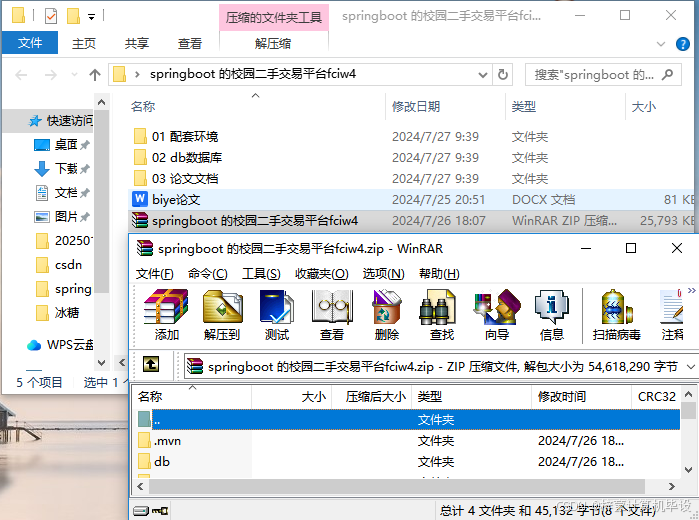Refresh the Explorer folder view
Viewport: 699px width, 520px height.
[x=502, y=74]
